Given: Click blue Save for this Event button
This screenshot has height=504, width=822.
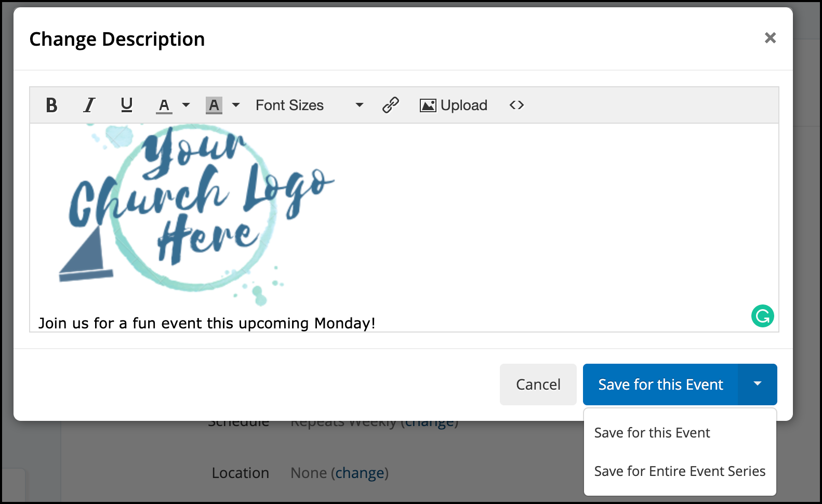Looking at the screenshot, I should coord(660,384).
